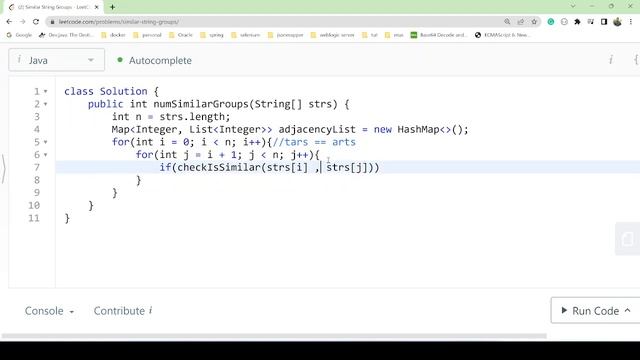Image resolution: width=640 pixels, height=360 pixels.
Task: Toggle the browser side panel
Action: point(604,22)
